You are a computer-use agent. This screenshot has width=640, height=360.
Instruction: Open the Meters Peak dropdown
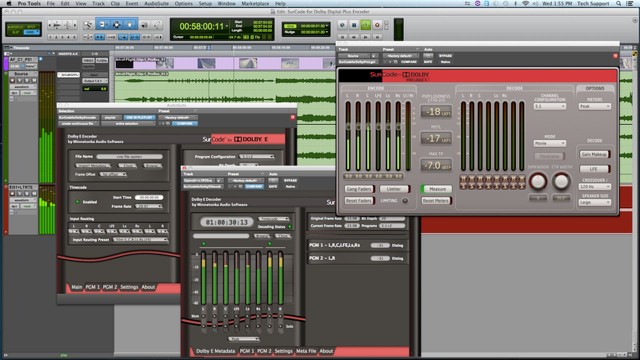[594, 106]
